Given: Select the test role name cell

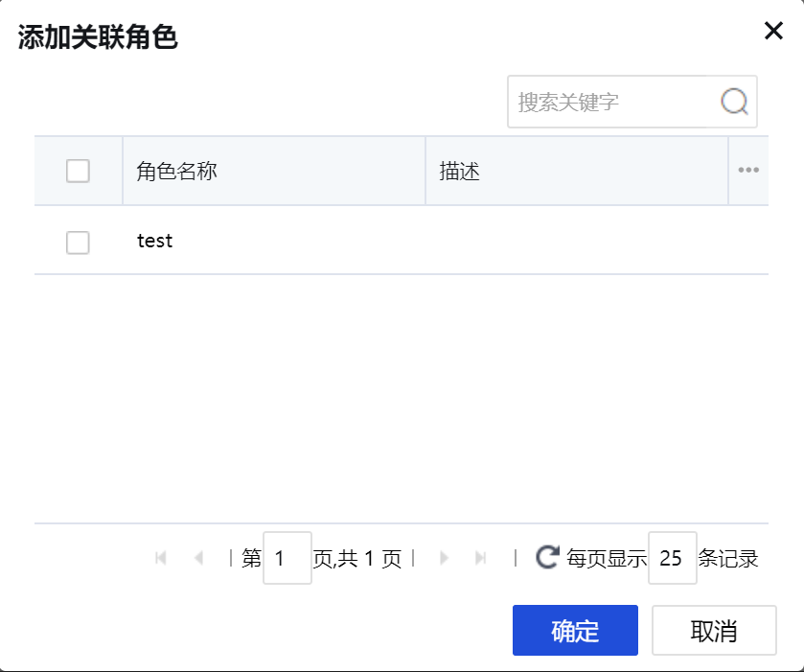Looking at the screenshot, I should click(x=155, y=242).
